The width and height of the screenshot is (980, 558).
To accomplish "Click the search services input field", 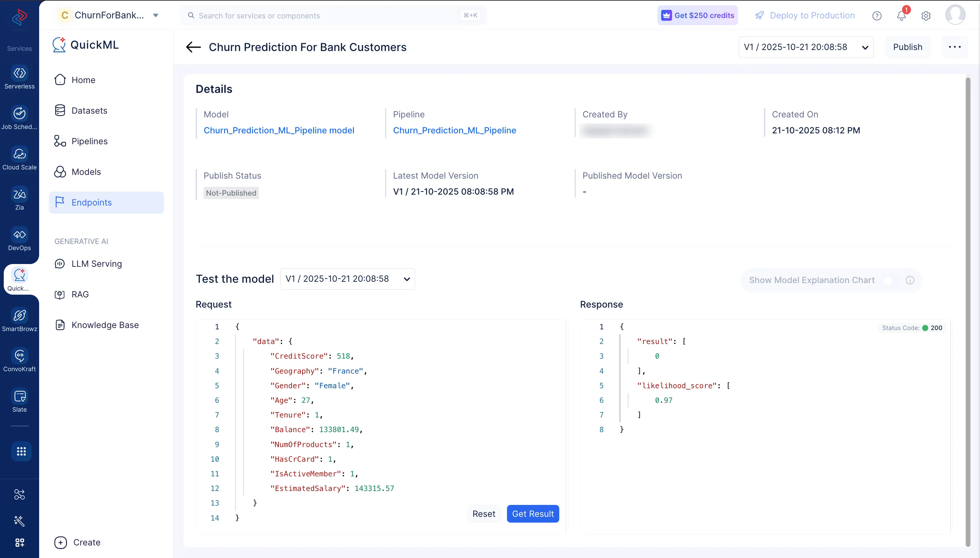I will click(330, 16).
